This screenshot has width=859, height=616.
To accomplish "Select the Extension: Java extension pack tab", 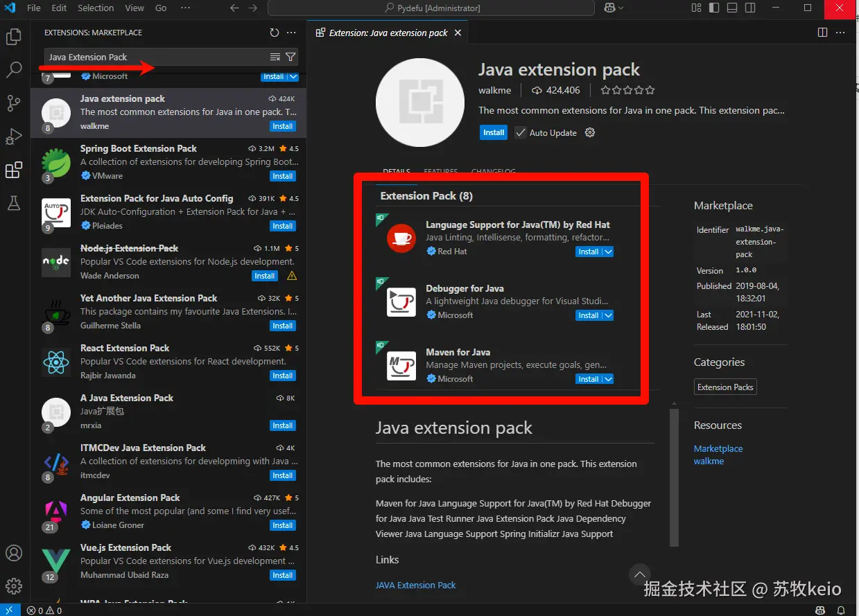I will coord(388,33).
